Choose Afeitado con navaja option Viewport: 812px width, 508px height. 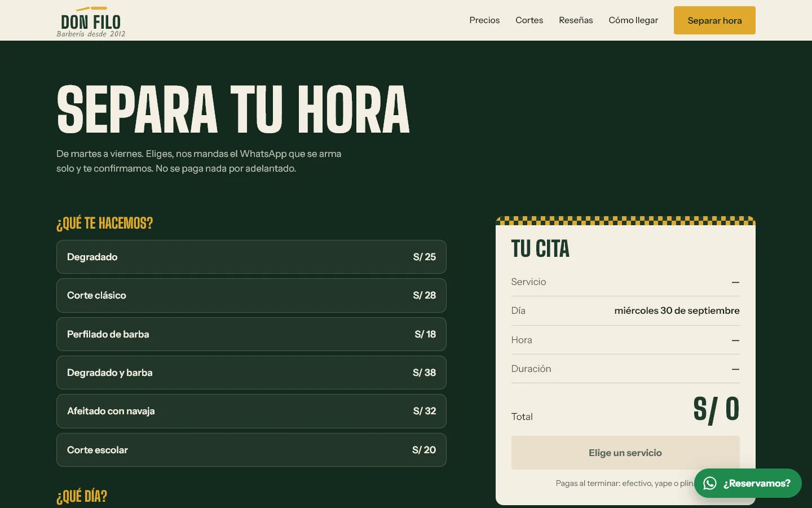tap(251, 411)
